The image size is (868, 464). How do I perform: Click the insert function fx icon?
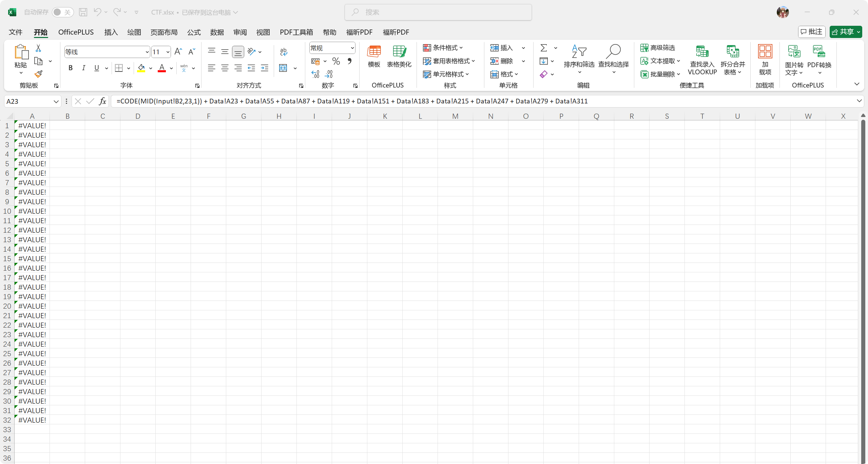pyautogui.click(x=102, y=101)
